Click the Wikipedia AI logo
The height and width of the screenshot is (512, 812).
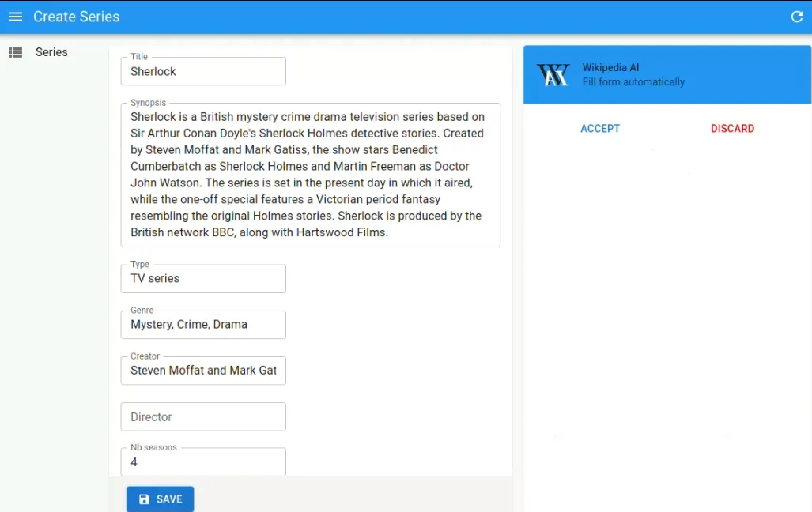[x=553, y=74]
